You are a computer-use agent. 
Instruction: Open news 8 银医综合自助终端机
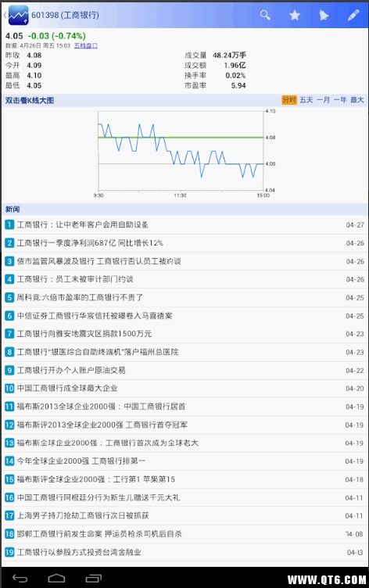point(184,352)
